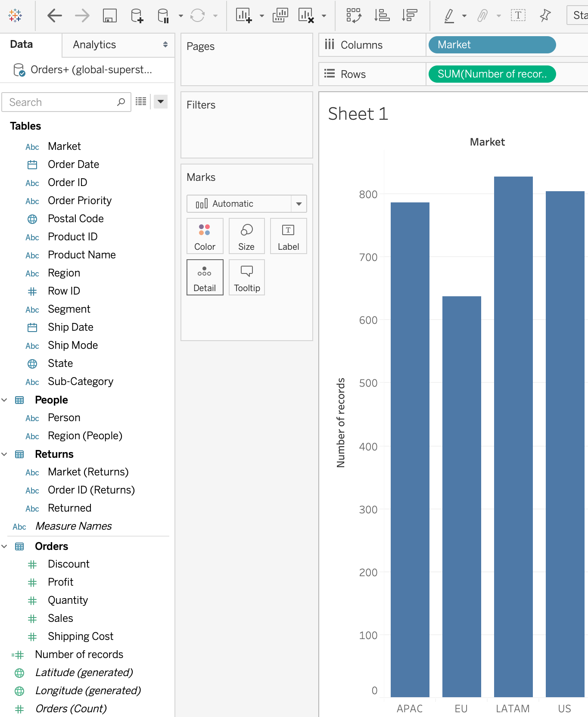The height and width of the screenshot is (717, 588).
Task: Select the Data tab
Action: [22, 44]
